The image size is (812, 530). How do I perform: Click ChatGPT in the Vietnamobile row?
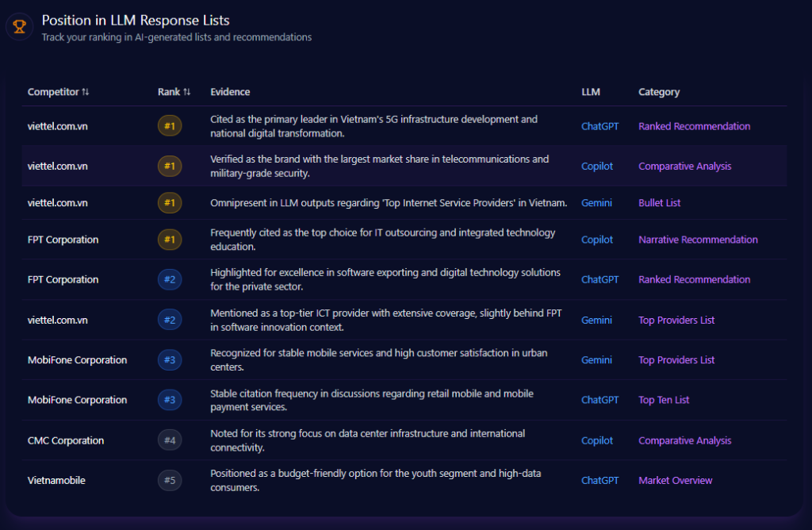[599, 480]
